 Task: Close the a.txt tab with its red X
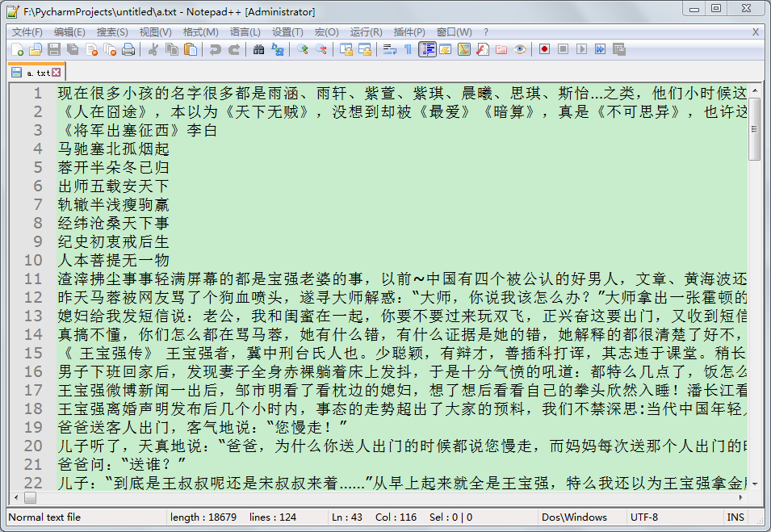click(x=57, y=73)
